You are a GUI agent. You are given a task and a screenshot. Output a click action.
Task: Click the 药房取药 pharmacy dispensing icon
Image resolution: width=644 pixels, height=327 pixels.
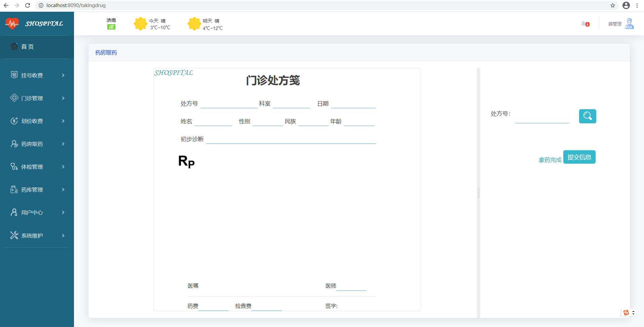[x=14, y=144]
